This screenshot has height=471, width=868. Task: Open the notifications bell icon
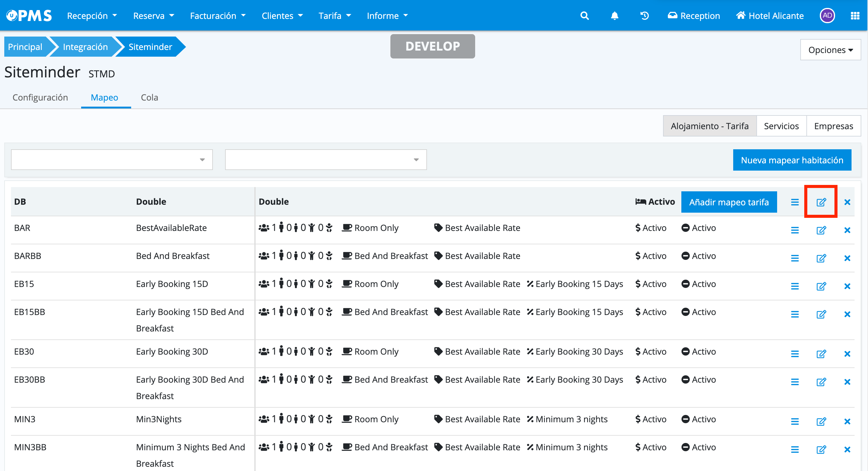[614, 16]
